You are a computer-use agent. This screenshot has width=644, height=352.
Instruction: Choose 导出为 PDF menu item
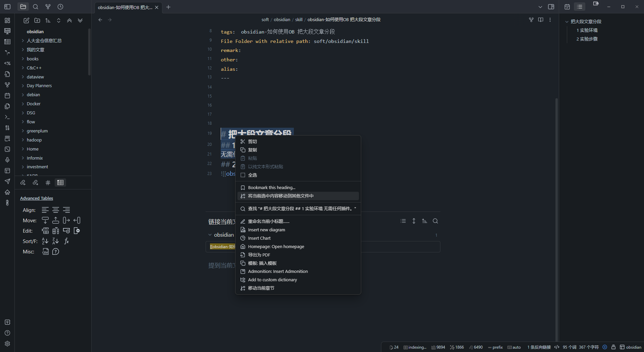(x=298, y=255)
